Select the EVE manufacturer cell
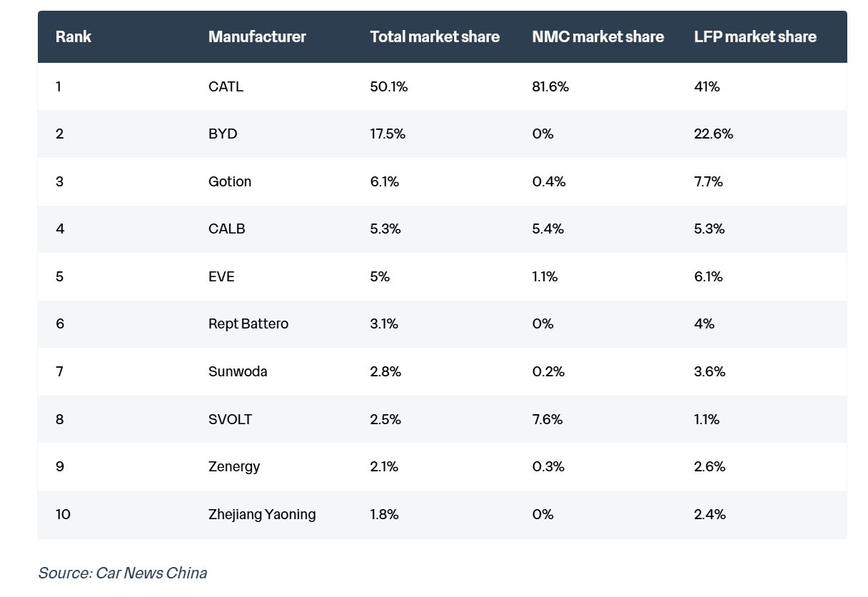Viewport: 868px width, 597px height. pos(221,276)
